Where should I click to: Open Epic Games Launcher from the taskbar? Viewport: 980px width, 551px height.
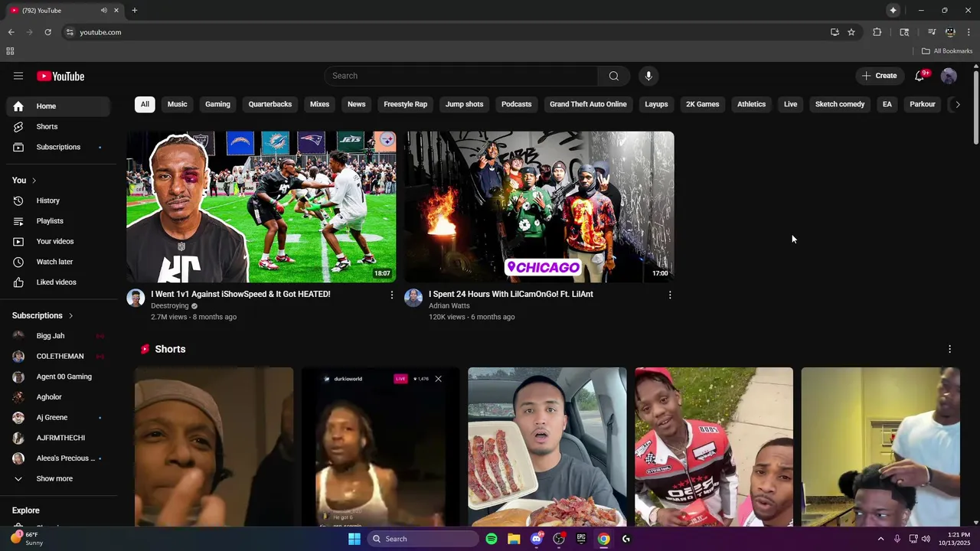pos(581,539)
